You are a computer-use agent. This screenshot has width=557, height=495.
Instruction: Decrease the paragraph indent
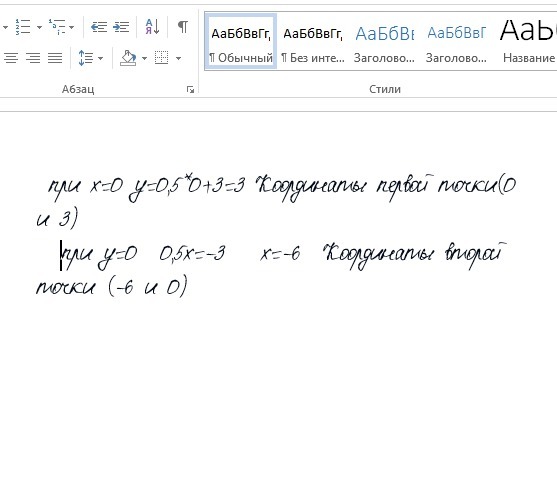tap(99, 27)
